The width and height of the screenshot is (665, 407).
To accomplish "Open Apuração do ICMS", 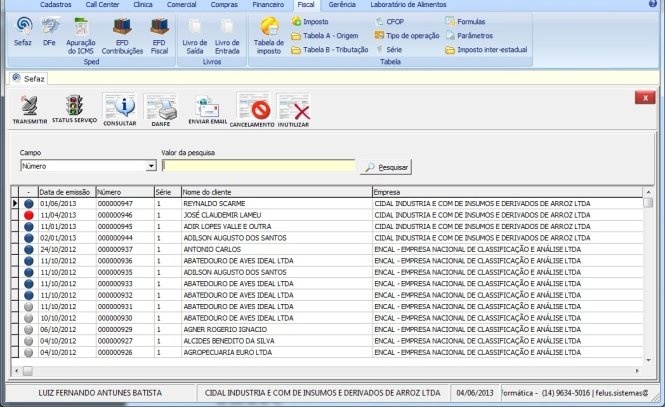I will pos(81,36).
